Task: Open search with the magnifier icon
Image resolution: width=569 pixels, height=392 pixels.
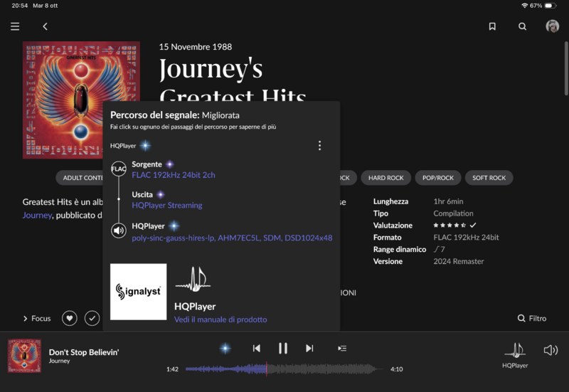Action: coord(523,26)
